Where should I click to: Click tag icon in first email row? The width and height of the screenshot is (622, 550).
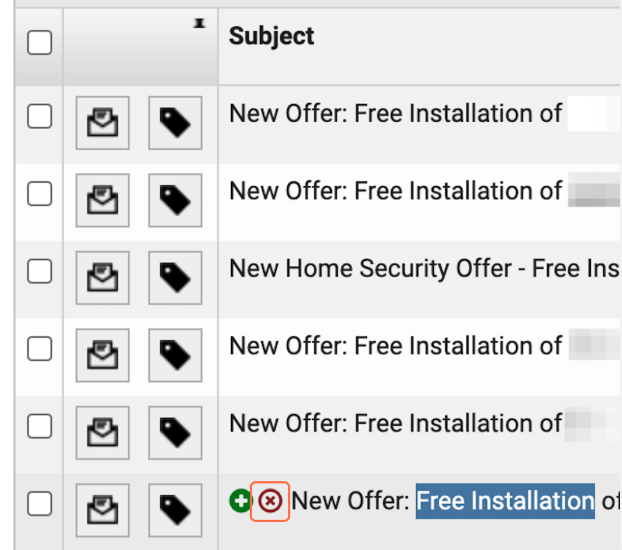175,123
